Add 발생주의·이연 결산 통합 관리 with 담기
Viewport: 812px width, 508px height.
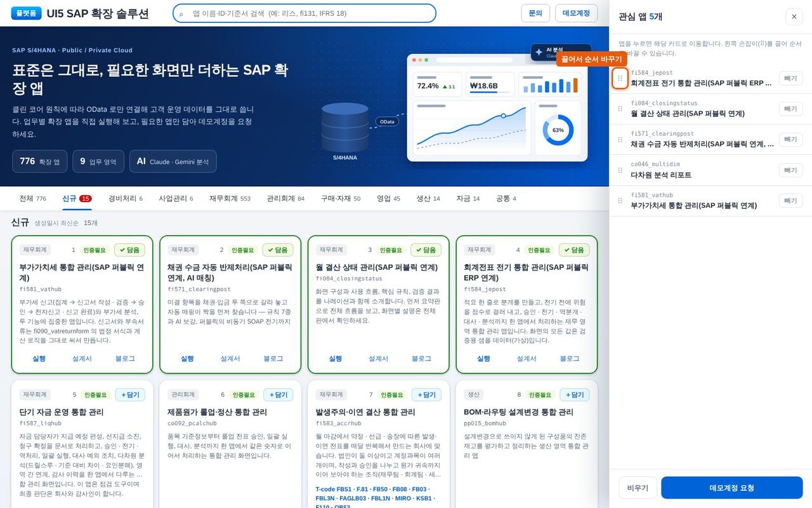coord(426,395)
